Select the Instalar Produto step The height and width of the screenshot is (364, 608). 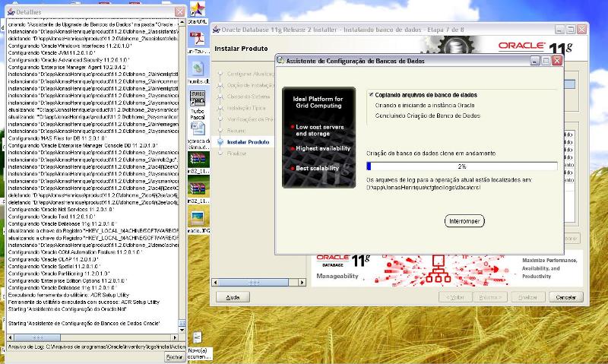pos(249,142)
